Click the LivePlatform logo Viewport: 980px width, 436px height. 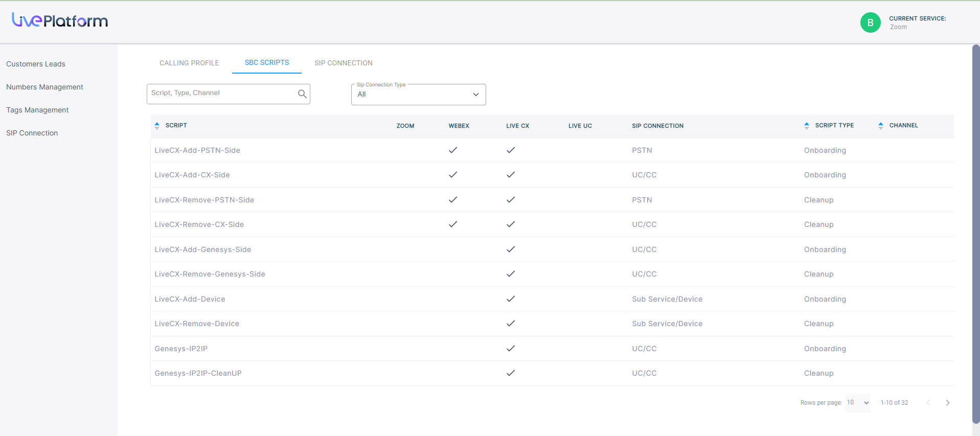point(60,20)
